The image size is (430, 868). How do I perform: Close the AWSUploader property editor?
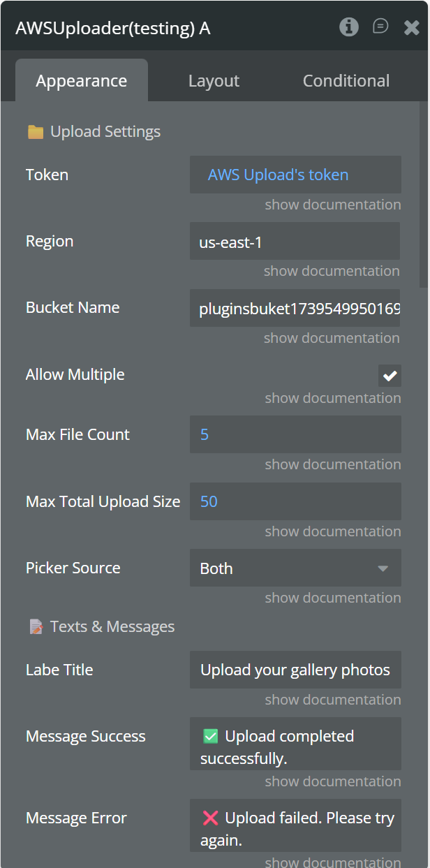[x=412, y=27]
